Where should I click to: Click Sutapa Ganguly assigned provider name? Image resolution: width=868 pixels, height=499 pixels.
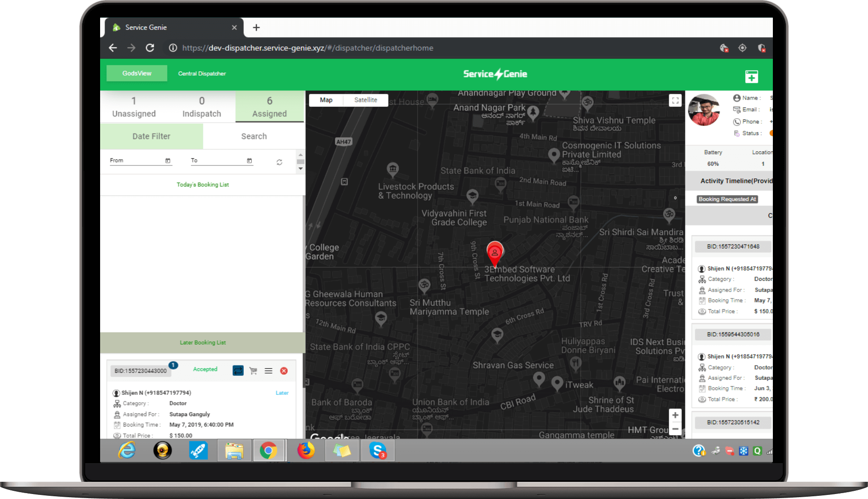coord(189,414)
